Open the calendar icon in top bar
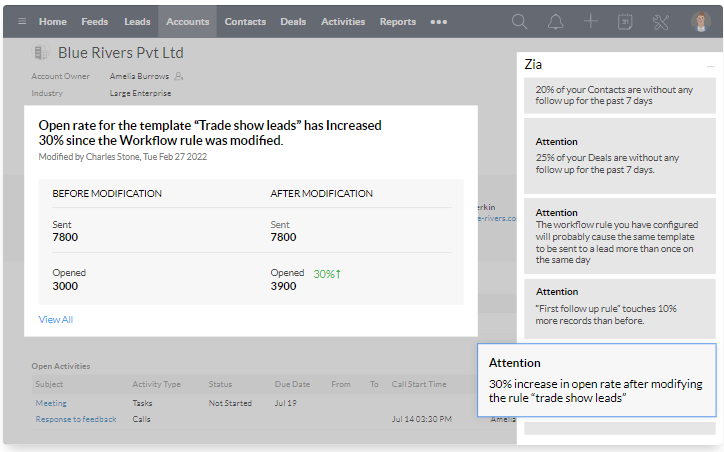 pos(625,22)
